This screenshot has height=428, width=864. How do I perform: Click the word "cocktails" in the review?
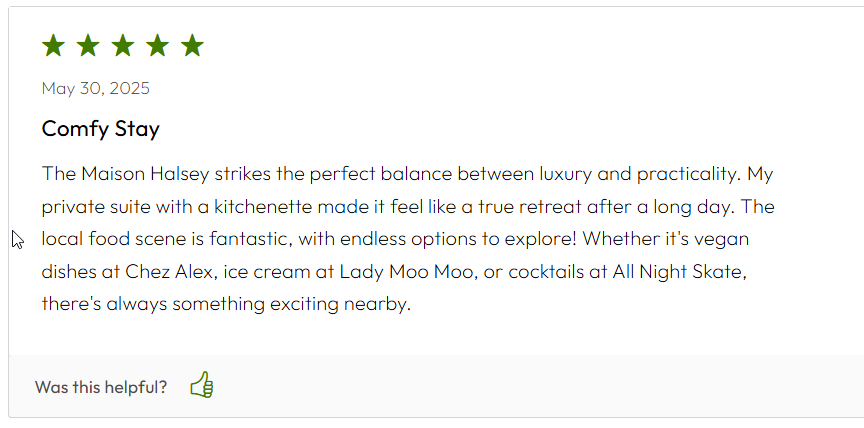tap(546, 272)
